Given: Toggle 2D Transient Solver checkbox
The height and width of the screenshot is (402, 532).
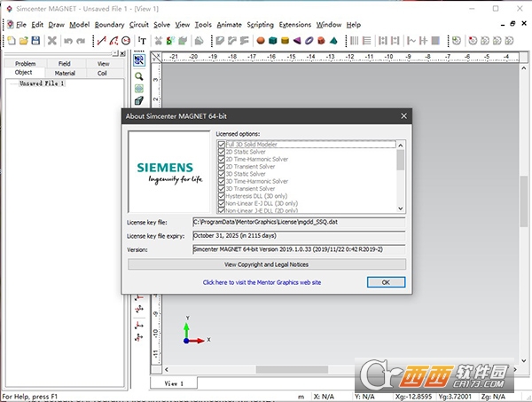Looking at the screenshot, I should (222, 167).
